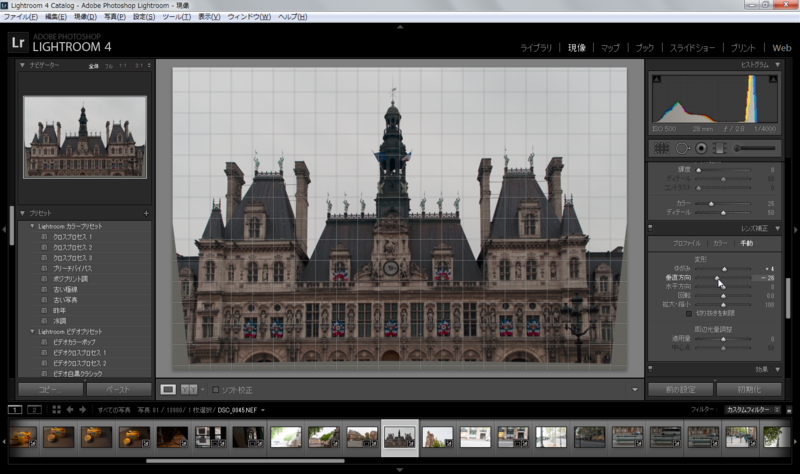Select the Red Eye Correction tool icon

(x=702, y=148)
